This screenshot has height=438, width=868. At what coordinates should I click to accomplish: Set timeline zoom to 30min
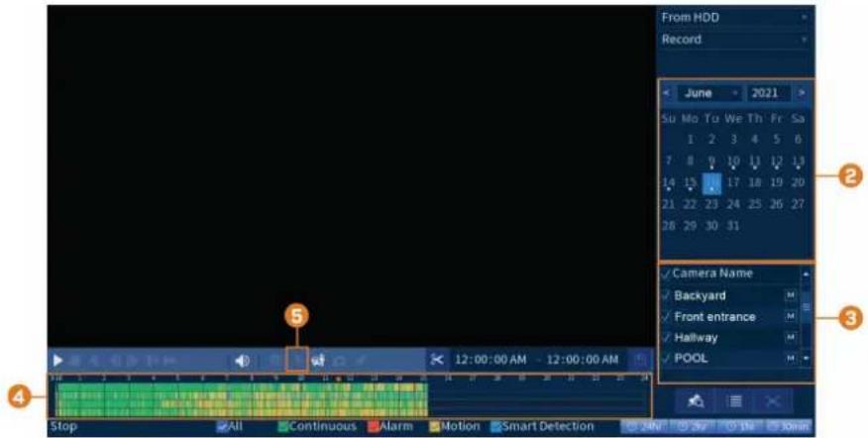(x=789, y=427)
